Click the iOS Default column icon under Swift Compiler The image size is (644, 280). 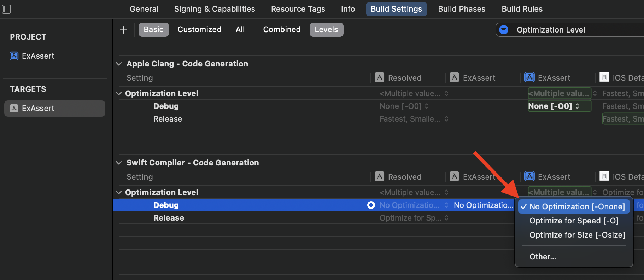tap(604, 176)
